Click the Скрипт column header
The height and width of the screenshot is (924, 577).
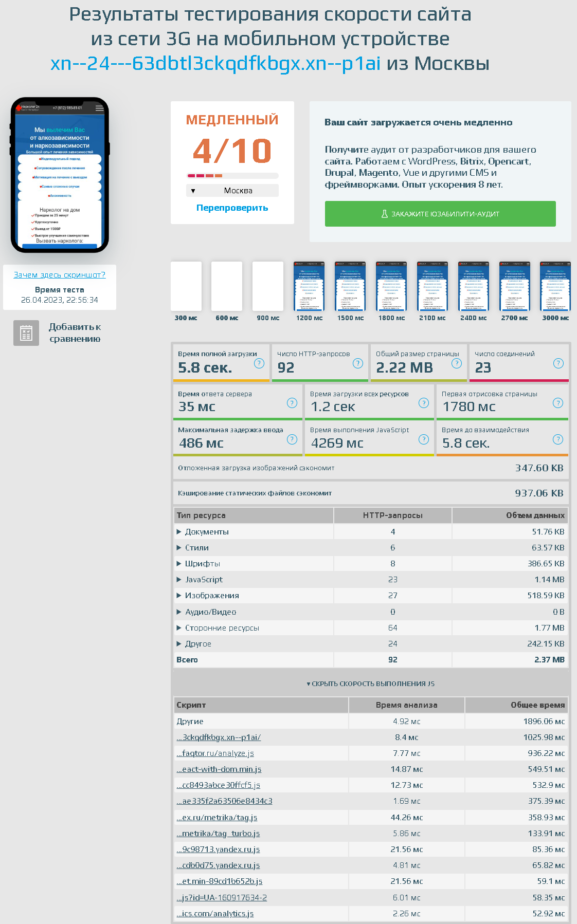[x=261, y=705]
